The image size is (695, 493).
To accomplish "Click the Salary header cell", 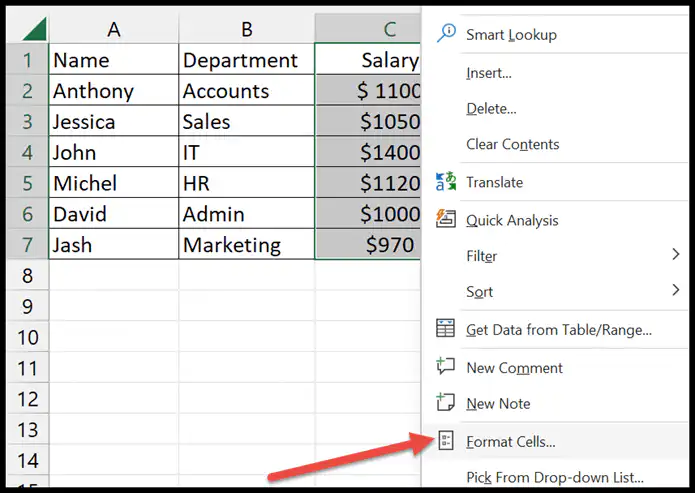I will (368, 59).
